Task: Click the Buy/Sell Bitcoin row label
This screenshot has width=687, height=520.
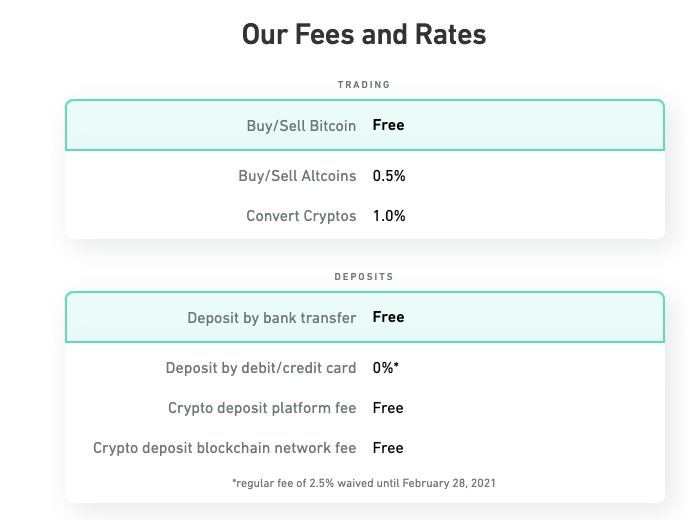Action: [301, 126]
